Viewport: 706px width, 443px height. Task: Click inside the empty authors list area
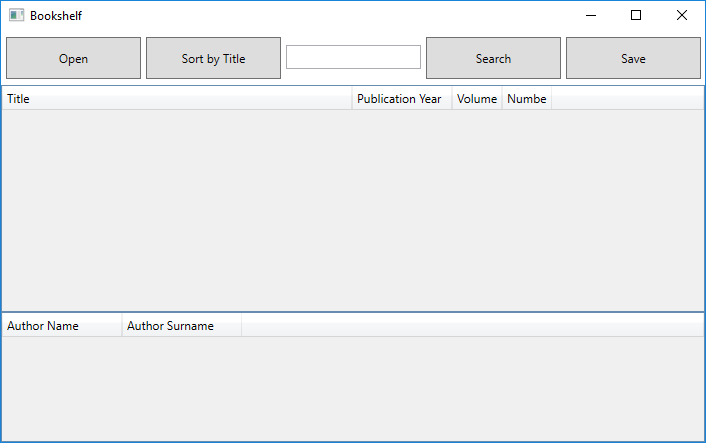[x=353, y=389]
